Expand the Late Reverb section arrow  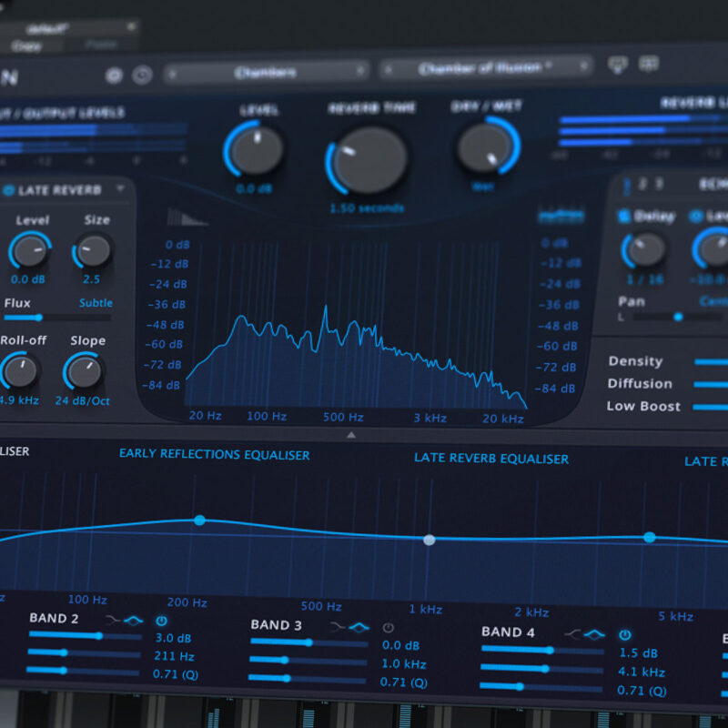tap(121, 188)
